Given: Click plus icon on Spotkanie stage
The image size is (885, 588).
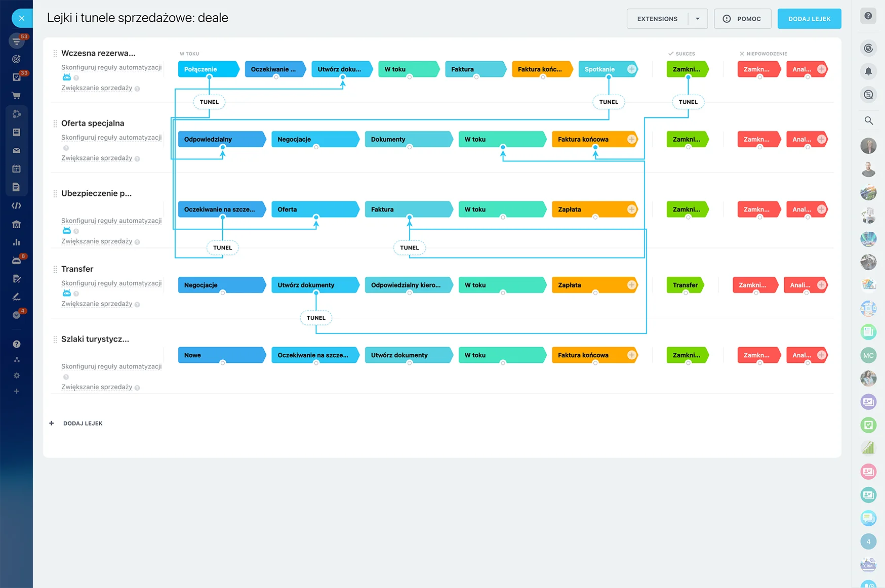Looking at the screenshot, I should (x=631, y=69).
